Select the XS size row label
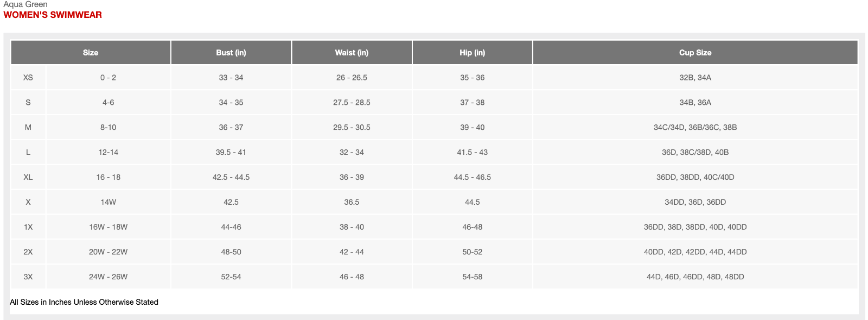 (28, 78)
